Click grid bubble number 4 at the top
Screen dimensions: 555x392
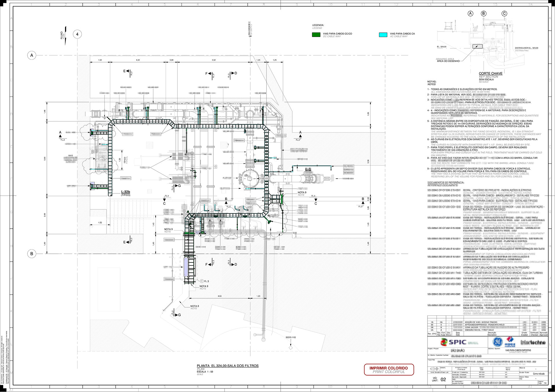point(77,34)
